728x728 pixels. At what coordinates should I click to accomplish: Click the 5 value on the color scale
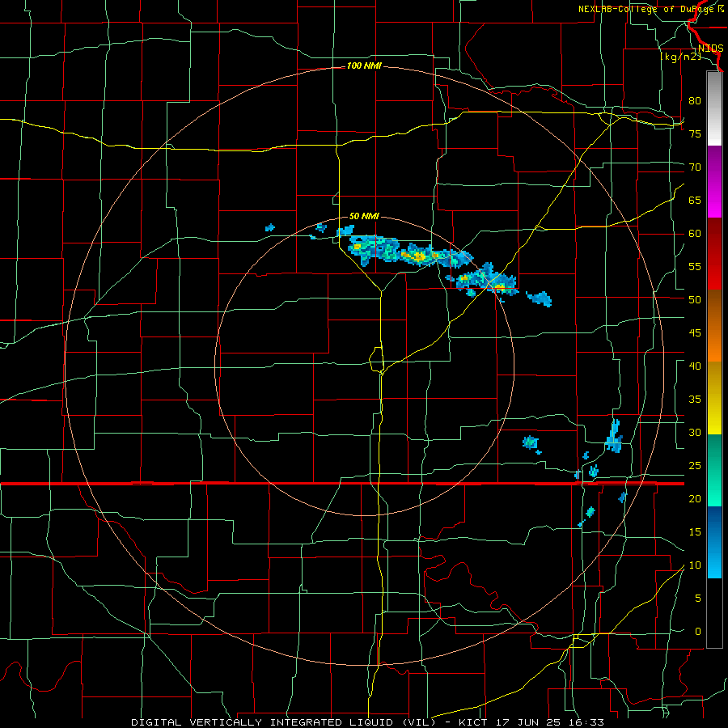point(698,598)
